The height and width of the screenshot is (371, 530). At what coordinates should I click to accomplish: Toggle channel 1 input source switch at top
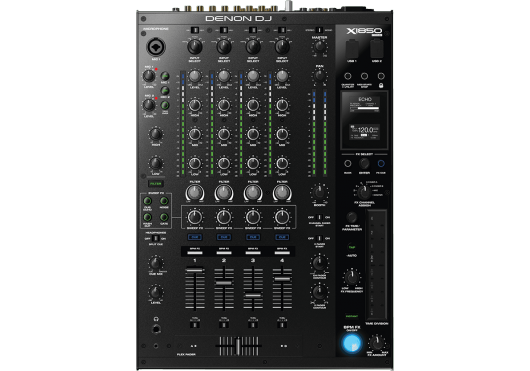(195, 30)
